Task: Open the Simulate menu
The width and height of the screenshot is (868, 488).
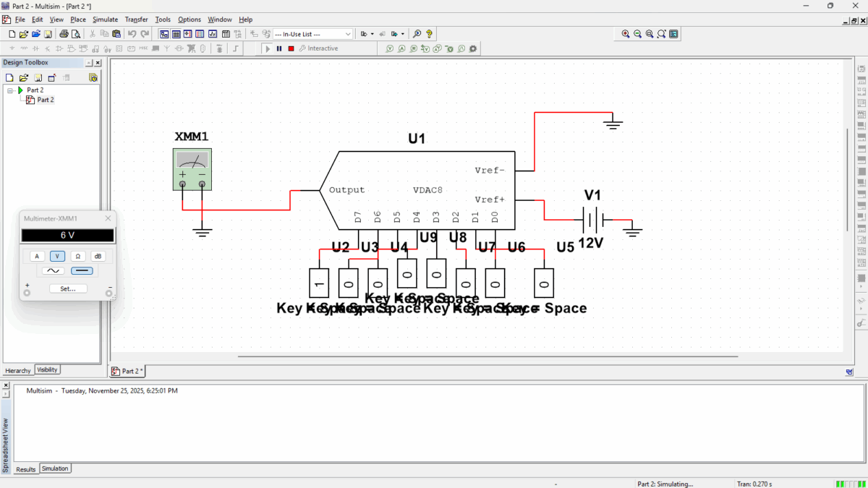Action: (x=105, y=20)
